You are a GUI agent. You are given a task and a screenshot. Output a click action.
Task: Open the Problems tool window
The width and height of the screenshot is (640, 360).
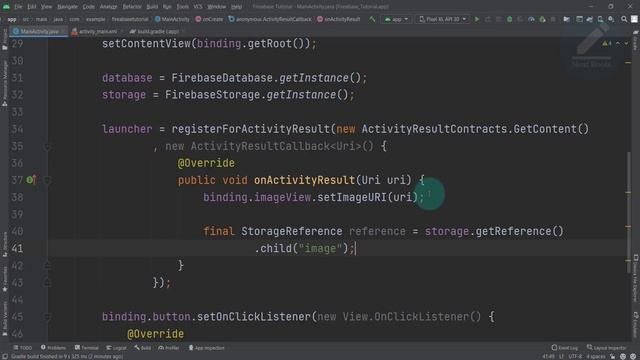pyautogui.click(x=53, y=348)
